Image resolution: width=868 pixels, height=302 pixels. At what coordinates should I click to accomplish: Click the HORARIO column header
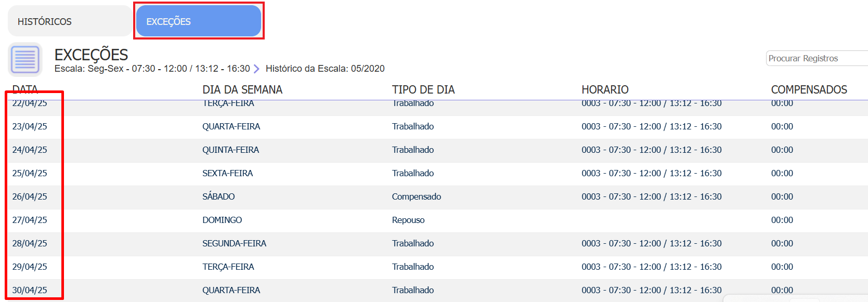click(605, 89)
